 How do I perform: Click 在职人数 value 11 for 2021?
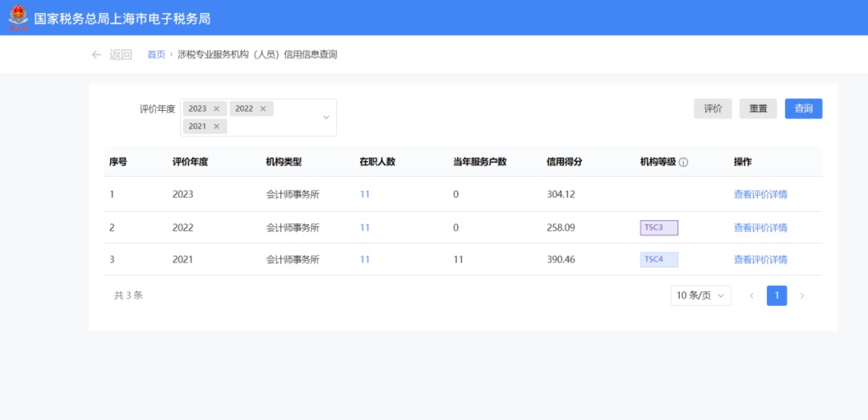tap(365, 259)
